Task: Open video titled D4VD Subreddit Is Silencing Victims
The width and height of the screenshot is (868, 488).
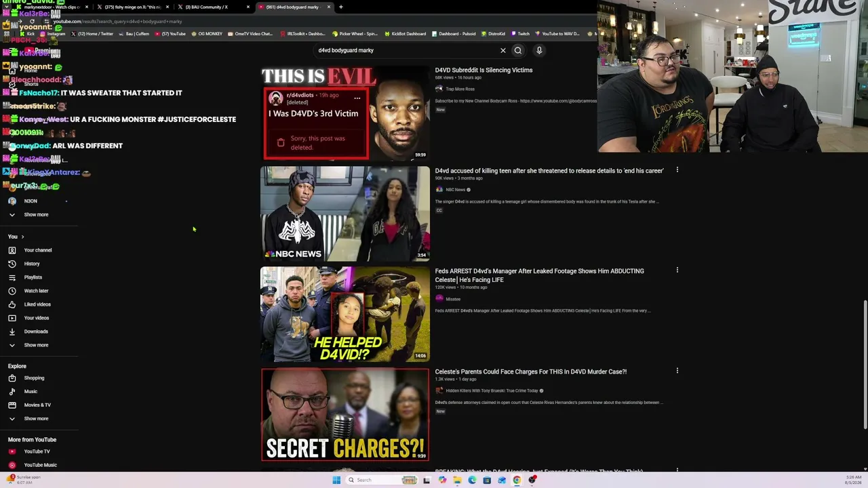Action: [484, 70]
